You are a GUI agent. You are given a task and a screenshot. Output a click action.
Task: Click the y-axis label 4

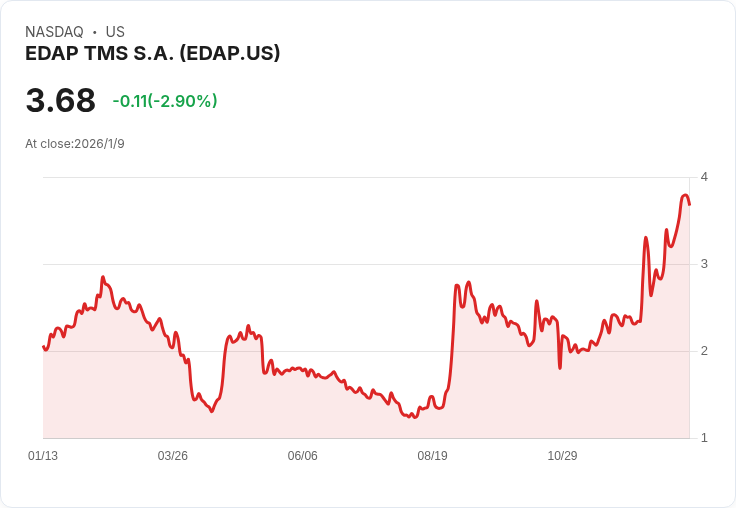pos(704,177)
